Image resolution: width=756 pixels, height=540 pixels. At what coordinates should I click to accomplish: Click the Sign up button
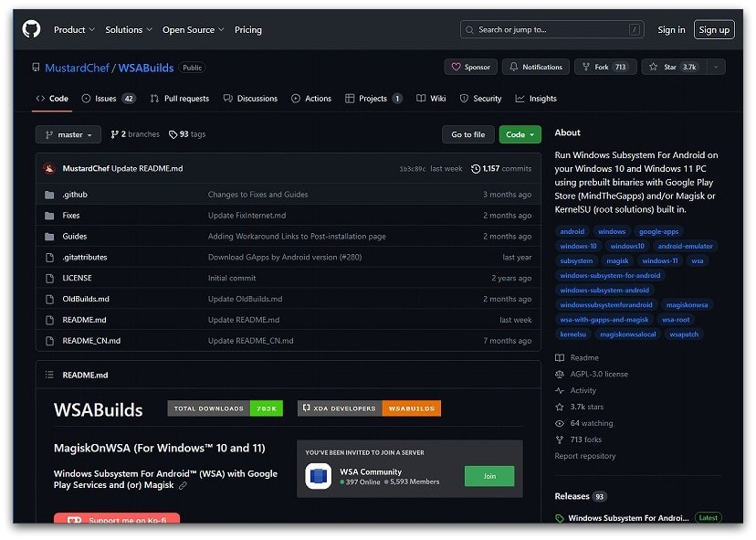tap(714, 30)
